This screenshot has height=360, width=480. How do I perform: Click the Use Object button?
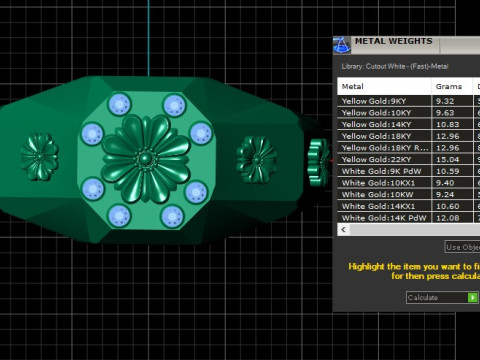462,247
